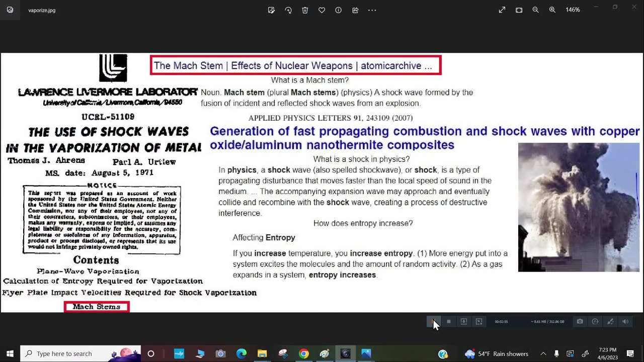Viewport: 644px width, 362px height.
Task: Open the Get Help question-mark icon
Action: pos(443,354)
